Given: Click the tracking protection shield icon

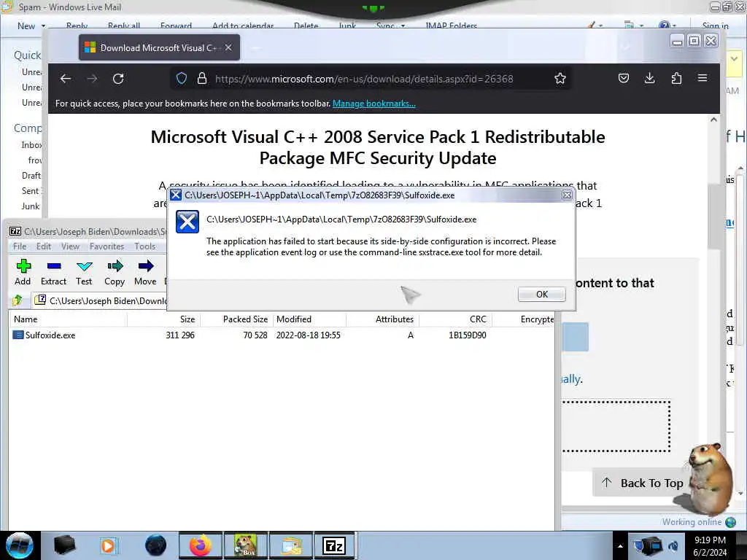Looking at the screenshot, I should click(x=182, y=79).
